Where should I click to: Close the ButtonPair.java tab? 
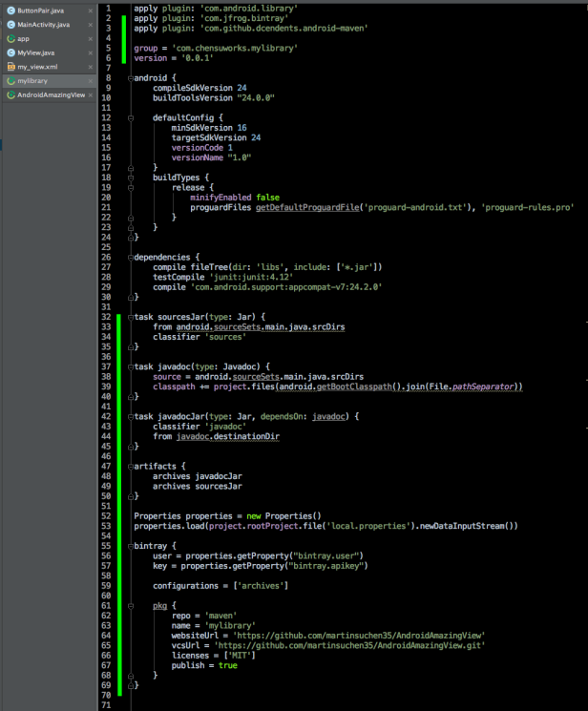click(91, 10)
